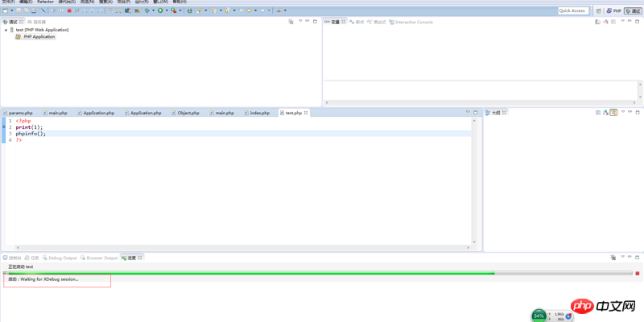Switch to the PHP perspective
This screenshot has height=322, width=644.
point(614,10)
